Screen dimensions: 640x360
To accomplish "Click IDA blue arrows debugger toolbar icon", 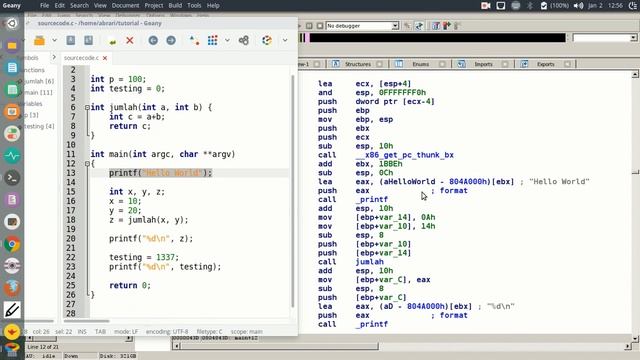I will 419,26.
